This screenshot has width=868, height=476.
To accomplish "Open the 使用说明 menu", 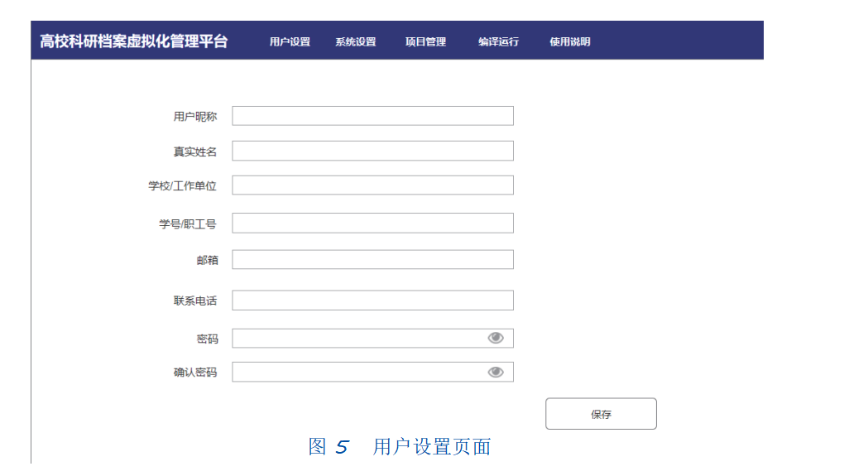I will click(570, 41).
